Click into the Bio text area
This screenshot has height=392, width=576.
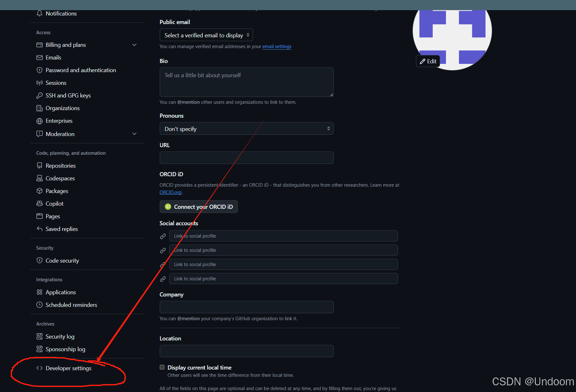[246, 82]
